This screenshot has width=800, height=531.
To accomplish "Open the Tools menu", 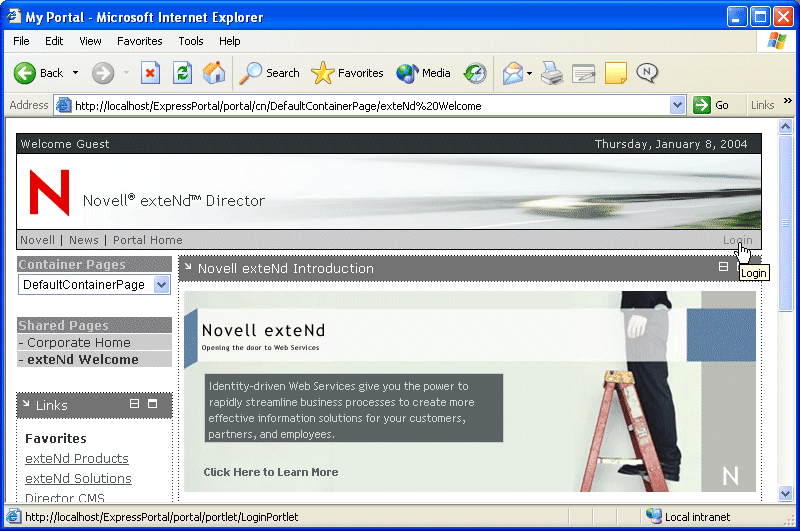I will coord(191,41).
